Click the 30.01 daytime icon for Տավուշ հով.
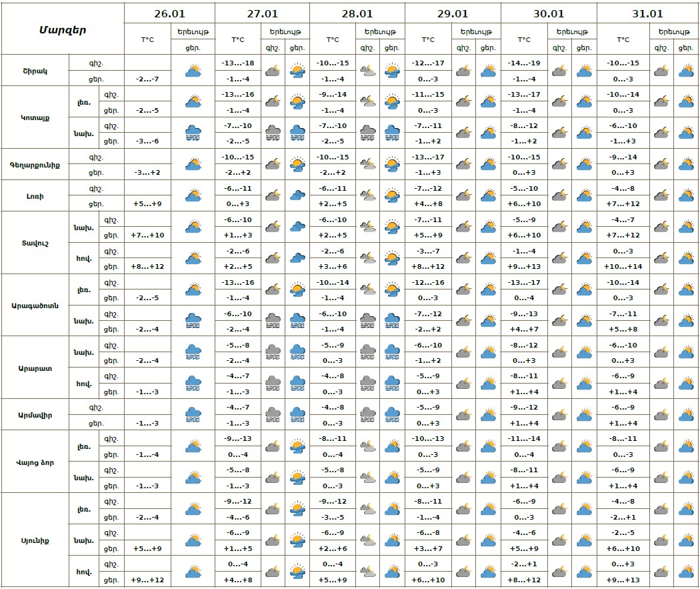This screenshot has width=700, height=589. pyautogui.click(x=584, y=258)
